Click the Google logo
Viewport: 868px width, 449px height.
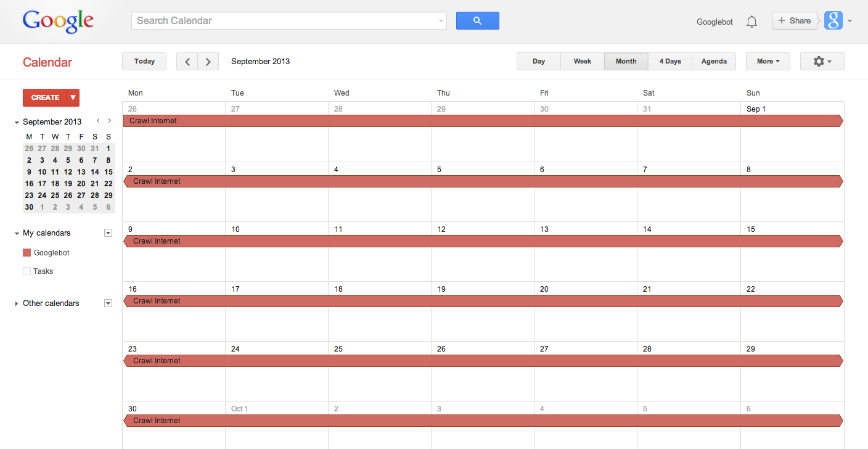pyautogui.click(x=58, y=22)
